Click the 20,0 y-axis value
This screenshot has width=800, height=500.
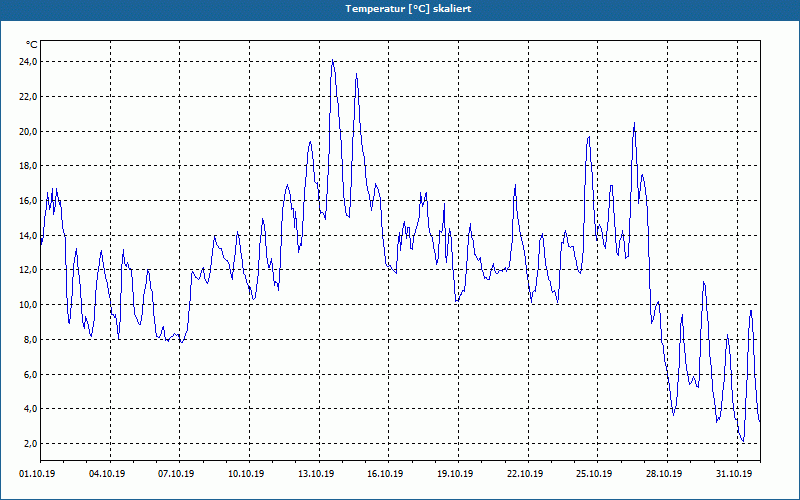(x=29, y=131)
